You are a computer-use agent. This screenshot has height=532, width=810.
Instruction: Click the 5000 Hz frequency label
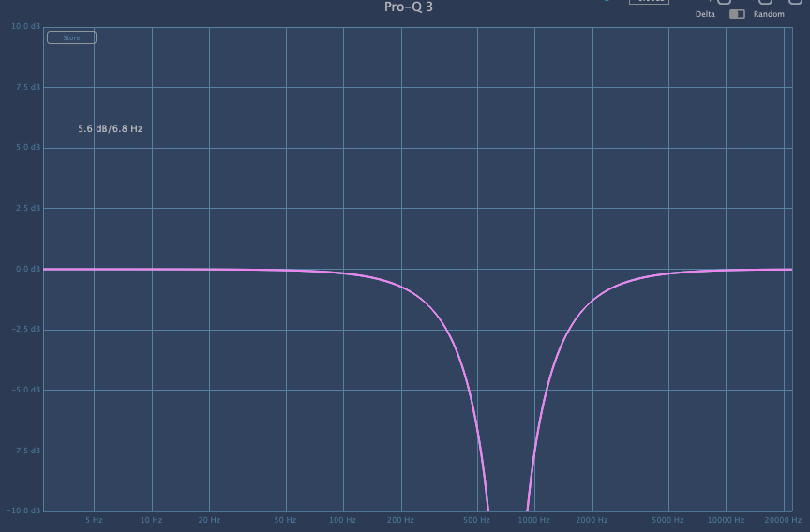point(667,520)
